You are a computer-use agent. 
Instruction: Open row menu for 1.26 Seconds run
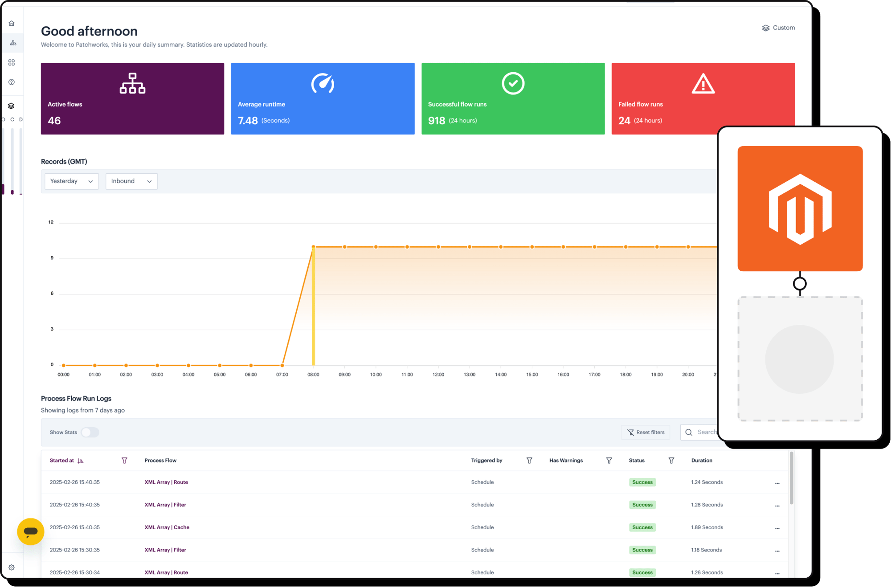[x=777, y=574]
